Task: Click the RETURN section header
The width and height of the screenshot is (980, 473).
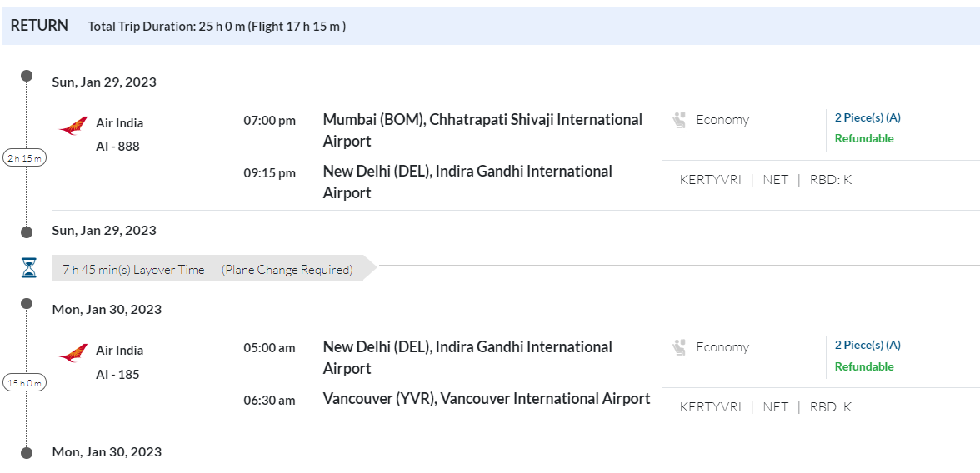Action: tap(39, 26)
